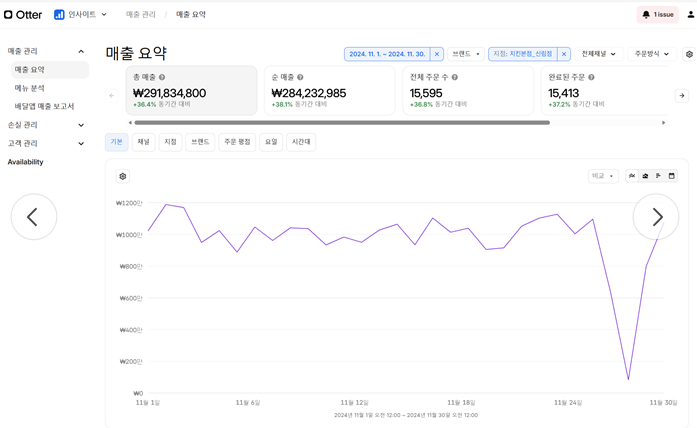
Task: Click the 11월 12일 x-axis label
Action: pos(355,403)
